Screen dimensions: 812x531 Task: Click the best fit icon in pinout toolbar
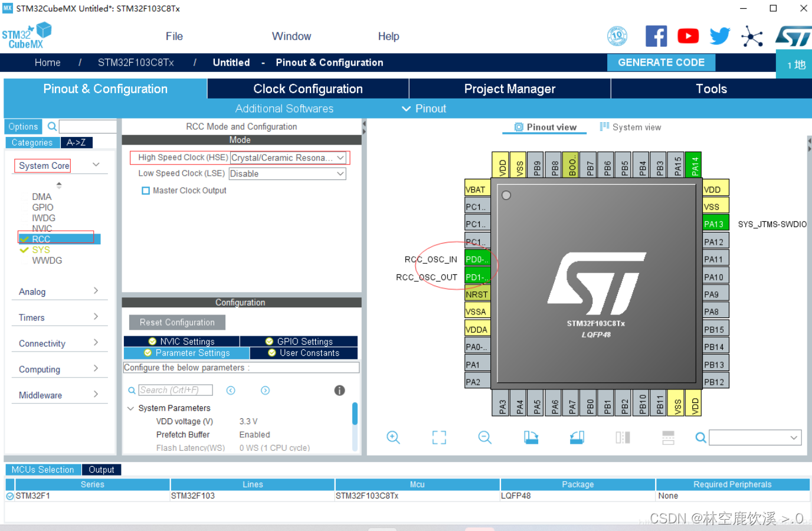click(x=439, y=437)
